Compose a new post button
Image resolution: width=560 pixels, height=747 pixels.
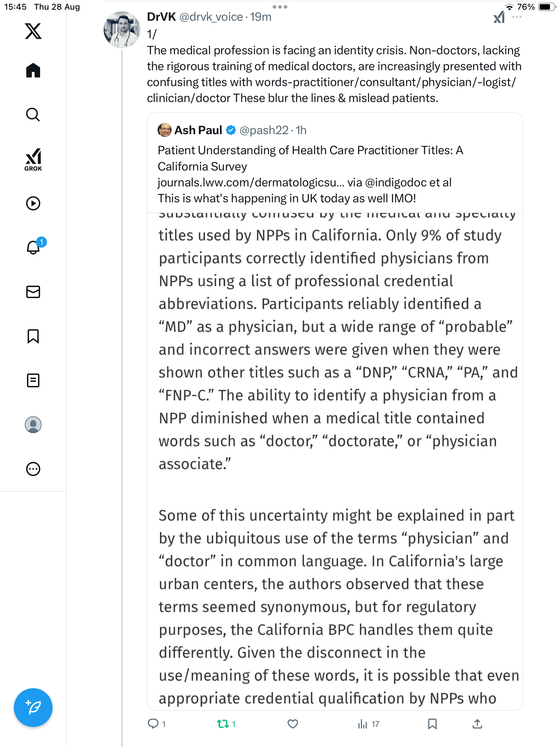point(33,708)
